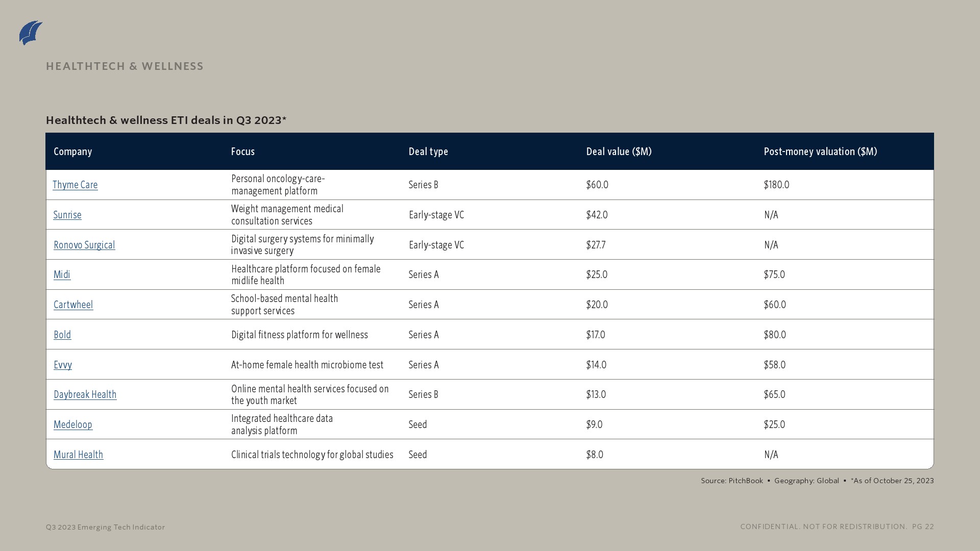Click the Mural Health link

pyautogui.click(x=78, y=455)
